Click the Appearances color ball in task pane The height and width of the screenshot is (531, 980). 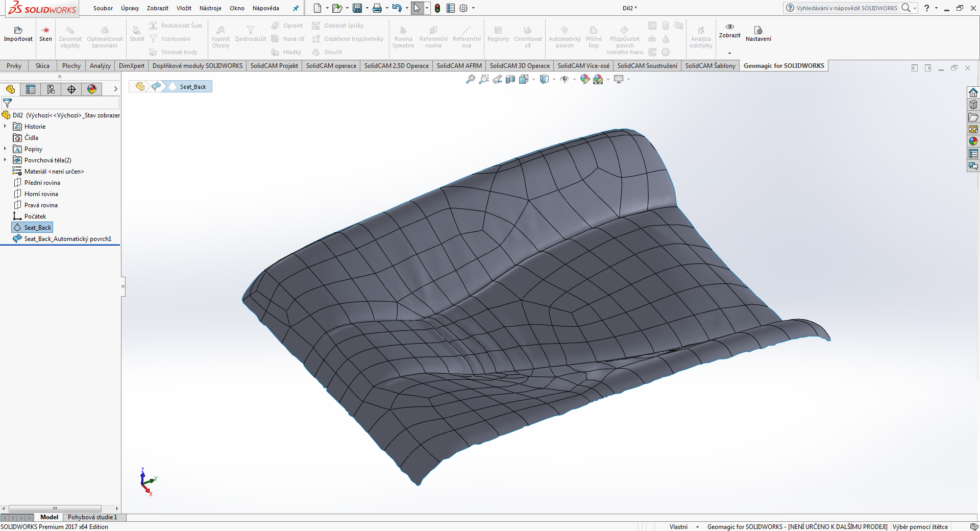pos(973,141)
